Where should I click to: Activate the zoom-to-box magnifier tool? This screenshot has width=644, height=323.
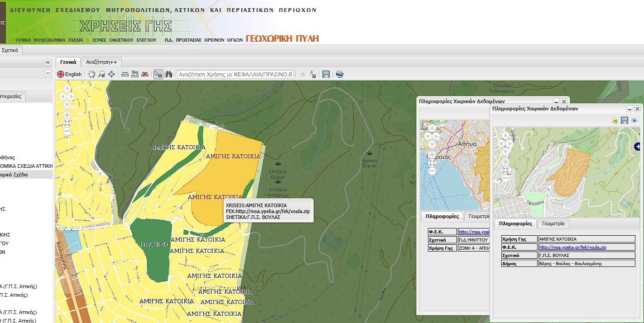101,74
